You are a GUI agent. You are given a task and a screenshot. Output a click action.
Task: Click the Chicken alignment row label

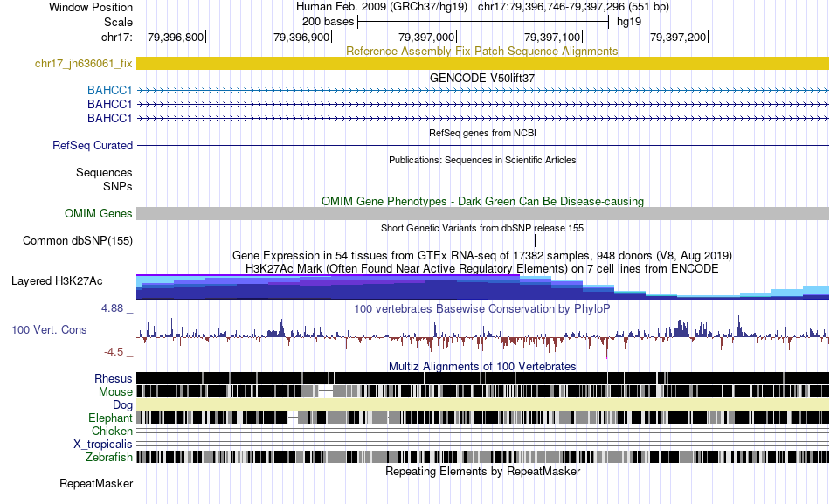click(x=112, y=431)
